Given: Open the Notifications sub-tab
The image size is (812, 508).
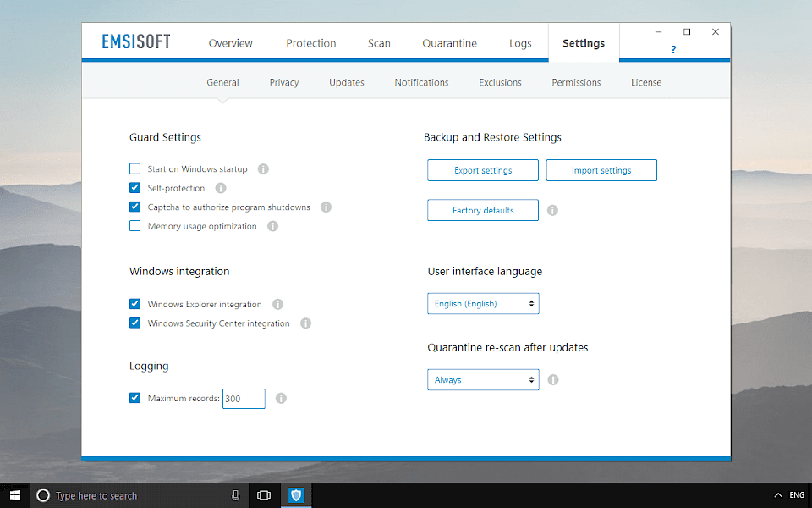Looking at the screenshot, I should [x=421, y=82].
